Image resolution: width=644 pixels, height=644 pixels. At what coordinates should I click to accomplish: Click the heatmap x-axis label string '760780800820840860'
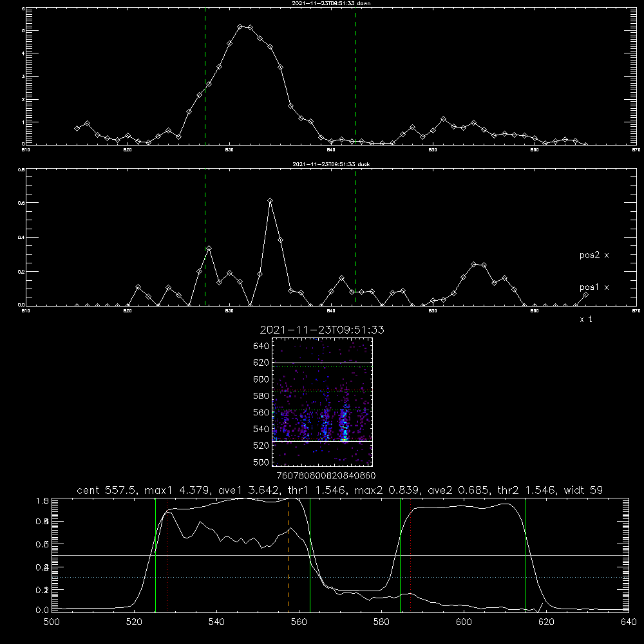(326, 475)
